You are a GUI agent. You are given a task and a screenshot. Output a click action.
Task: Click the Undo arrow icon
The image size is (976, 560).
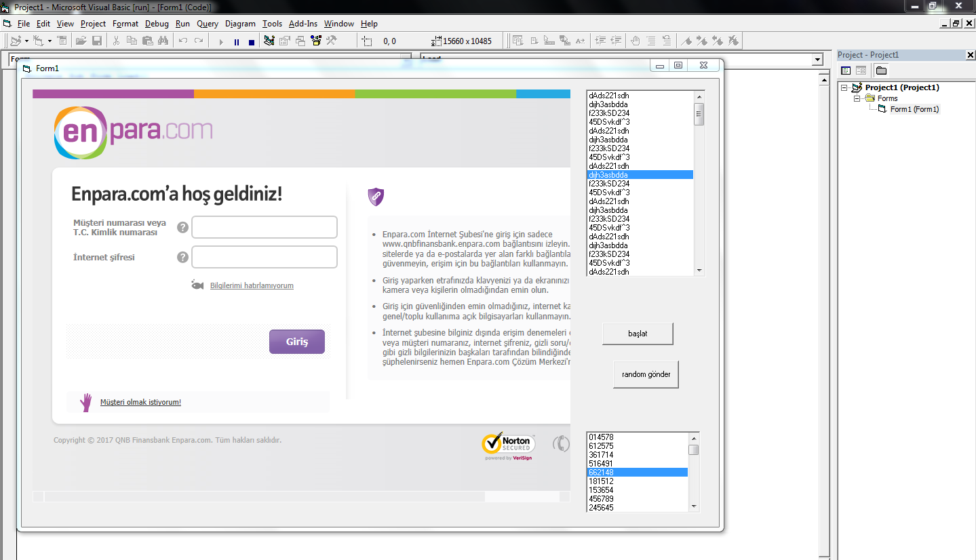183,41
